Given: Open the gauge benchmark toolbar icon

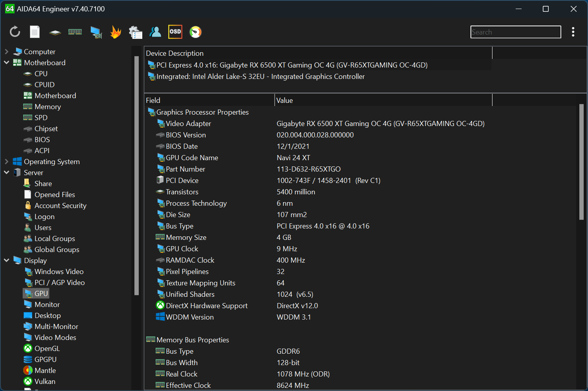Looking at the screenshot, I should (x=195, y=32).
